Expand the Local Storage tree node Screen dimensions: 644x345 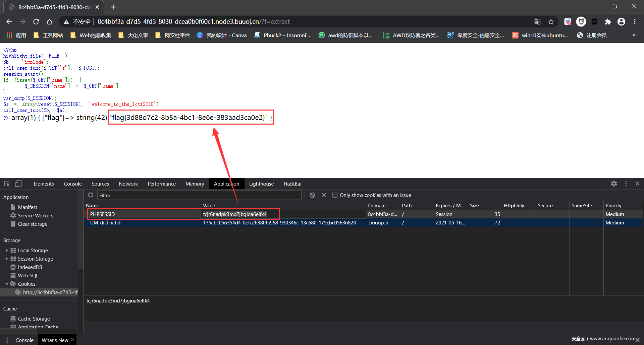7,250
